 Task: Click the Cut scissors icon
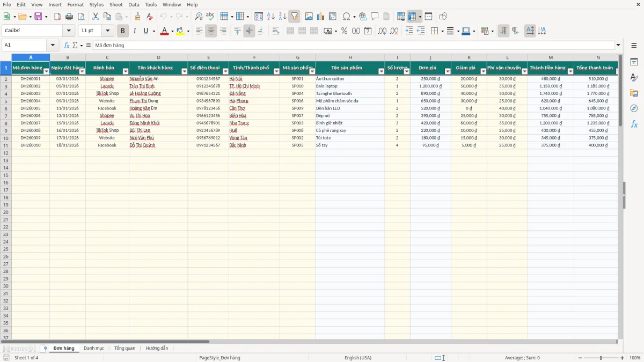96,17
